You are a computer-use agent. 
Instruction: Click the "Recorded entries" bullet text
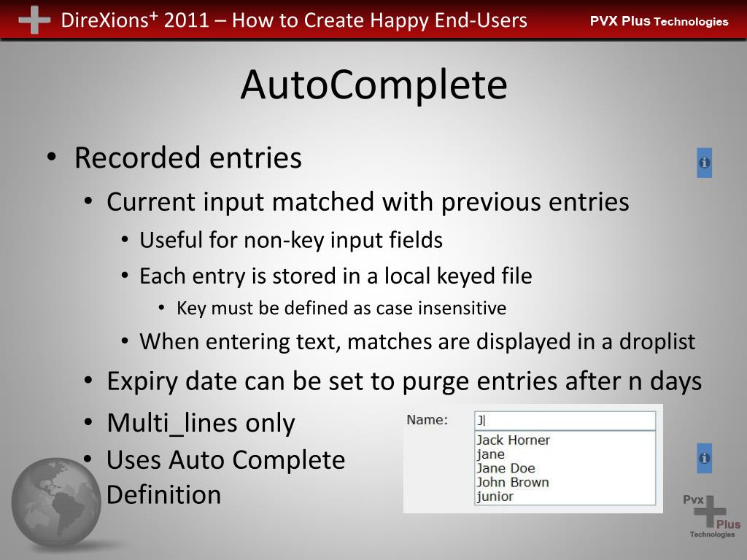[x=188, y=157]
